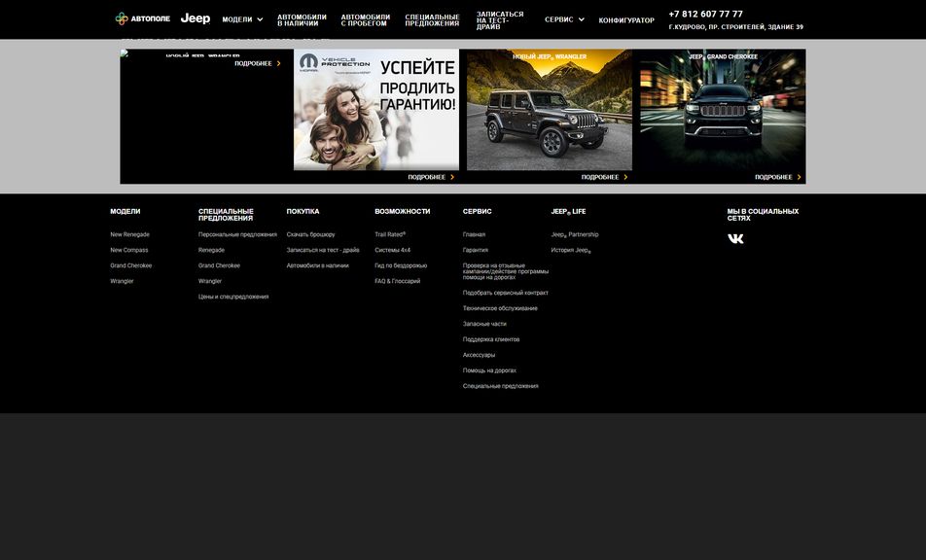Open СПЕЦИАЛЬНЫЕ ПРЕДЛОЖЕНИЯ in the top navigation
This screenshot has height=560, width=926.
pos(432,20)
